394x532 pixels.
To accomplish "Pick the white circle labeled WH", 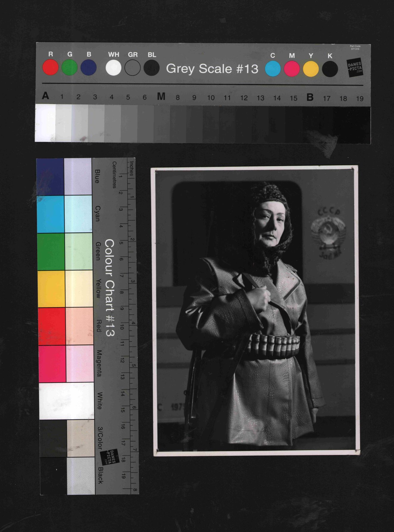I will [113, 68].
